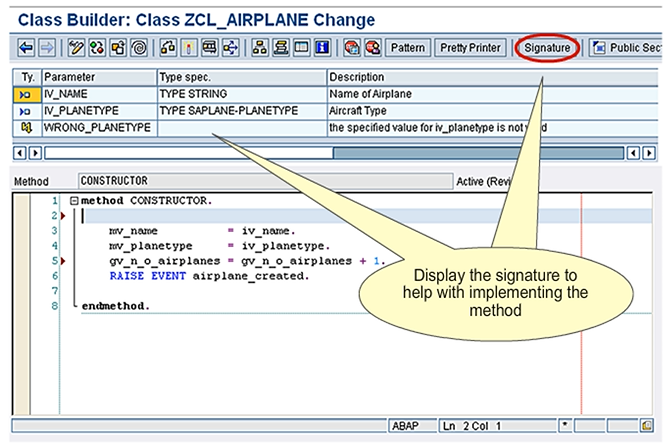Collapse the method CONSTRUCTOR code block
668x448 pixels.
coord(74,201)
